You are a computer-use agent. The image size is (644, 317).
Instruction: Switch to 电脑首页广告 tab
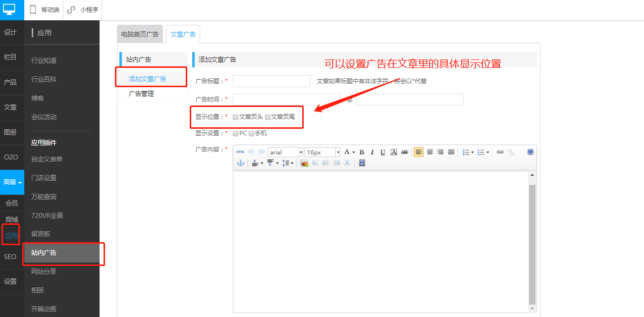coord(140,34)
